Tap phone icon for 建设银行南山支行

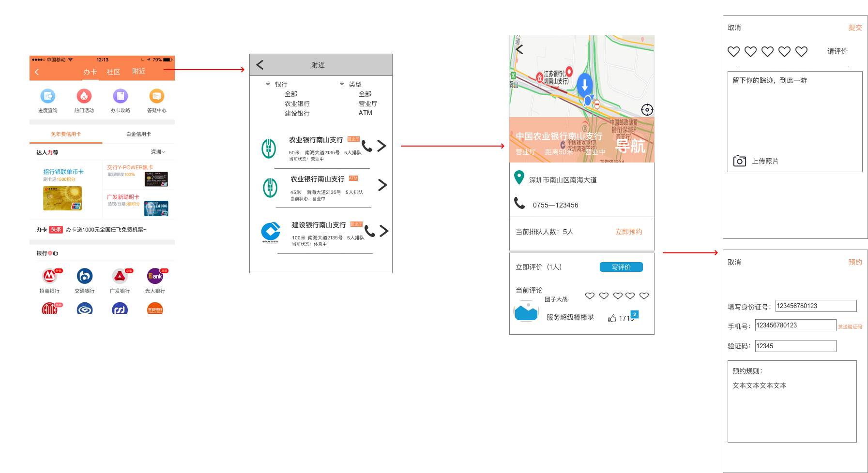click(370, 231)
